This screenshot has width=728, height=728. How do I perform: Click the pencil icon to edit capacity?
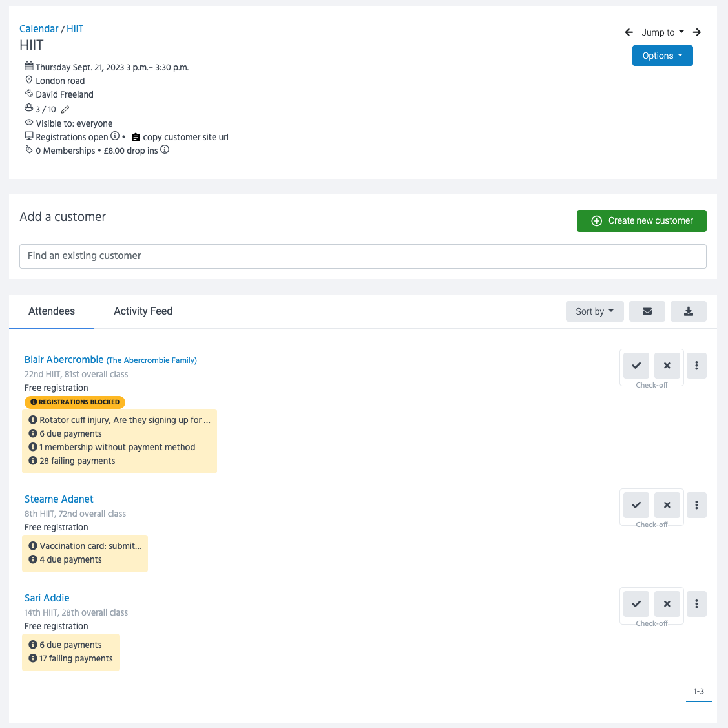(x=65, y=110)
